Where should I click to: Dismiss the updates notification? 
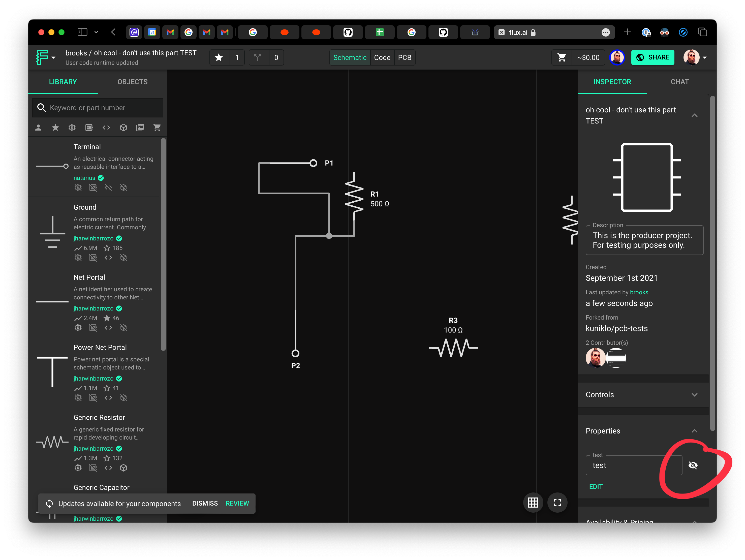[x=205, y=503]
